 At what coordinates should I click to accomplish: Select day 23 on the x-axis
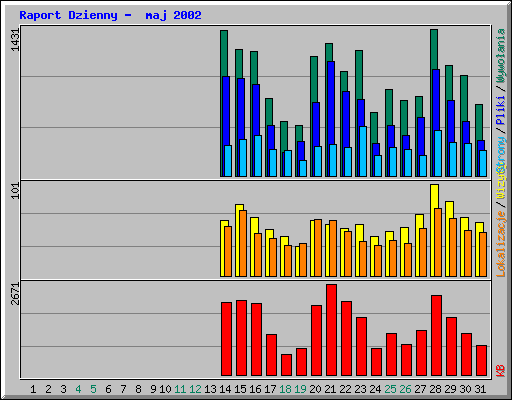click(360, 389)
